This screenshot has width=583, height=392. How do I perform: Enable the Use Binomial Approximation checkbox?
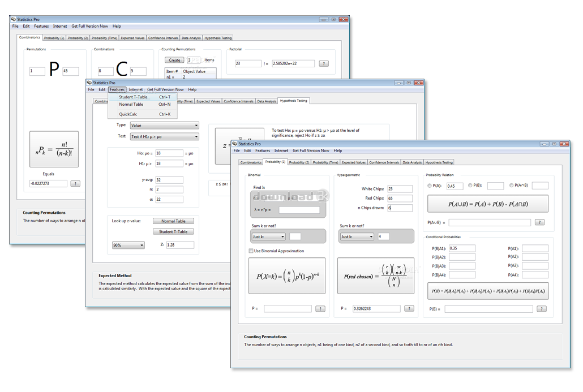coord(251,251)
